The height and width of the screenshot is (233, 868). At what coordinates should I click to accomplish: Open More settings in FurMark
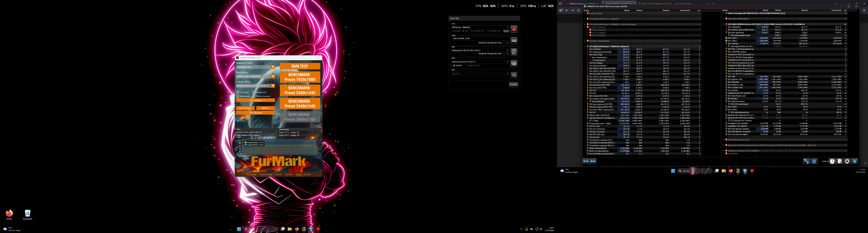(255, 100)
